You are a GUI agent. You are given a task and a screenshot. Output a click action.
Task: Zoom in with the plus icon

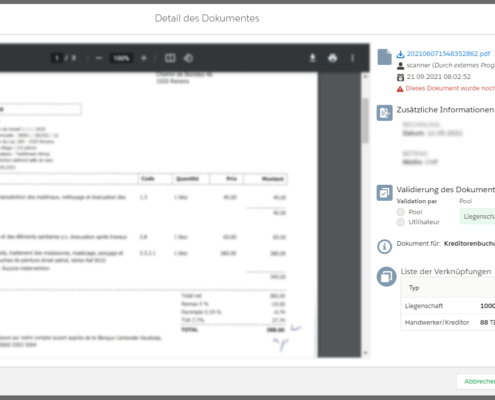click(144, 58)
